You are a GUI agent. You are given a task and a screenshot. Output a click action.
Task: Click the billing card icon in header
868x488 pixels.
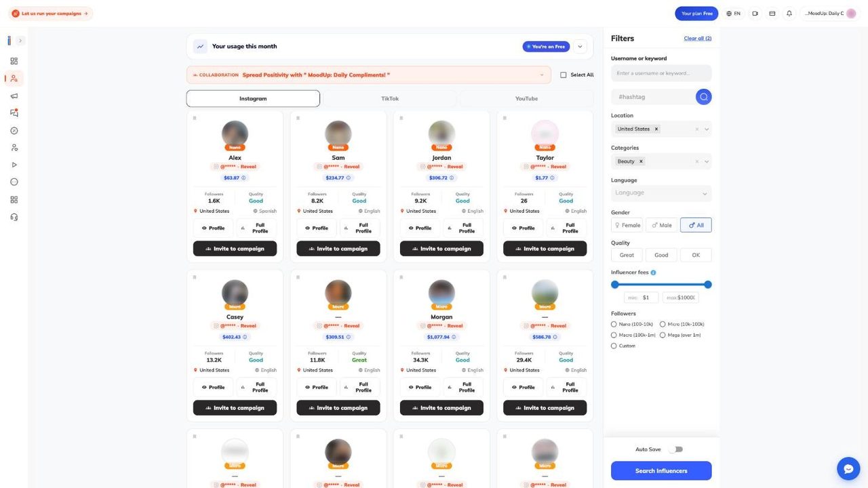[x=772, y=14]
